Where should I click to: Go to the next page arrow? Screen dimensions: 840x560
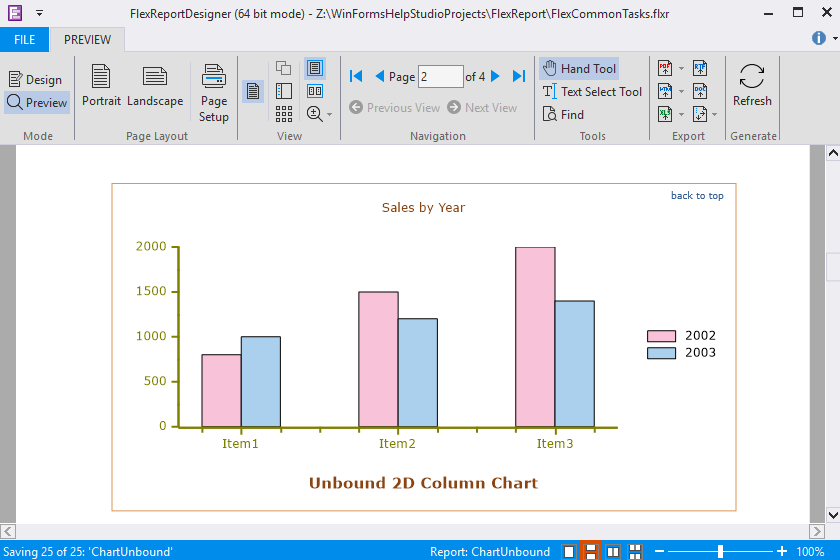pos(496,76)
